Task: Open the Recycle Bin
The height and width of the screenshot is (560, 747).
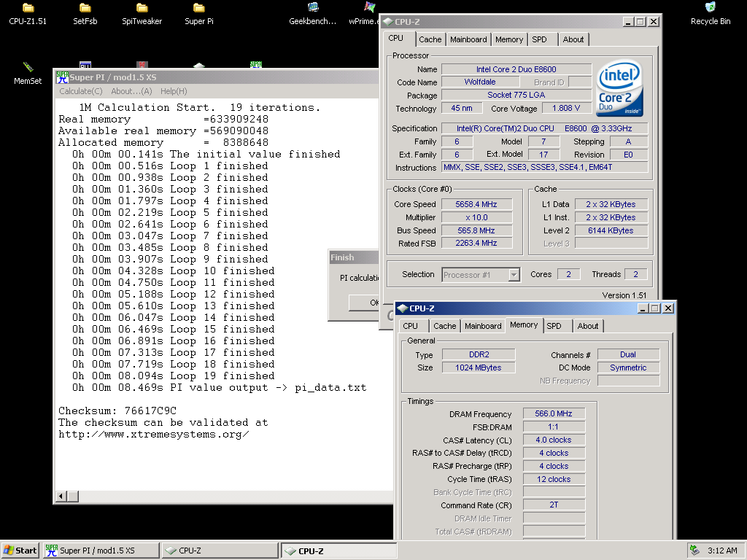Action: pos(711,15)
